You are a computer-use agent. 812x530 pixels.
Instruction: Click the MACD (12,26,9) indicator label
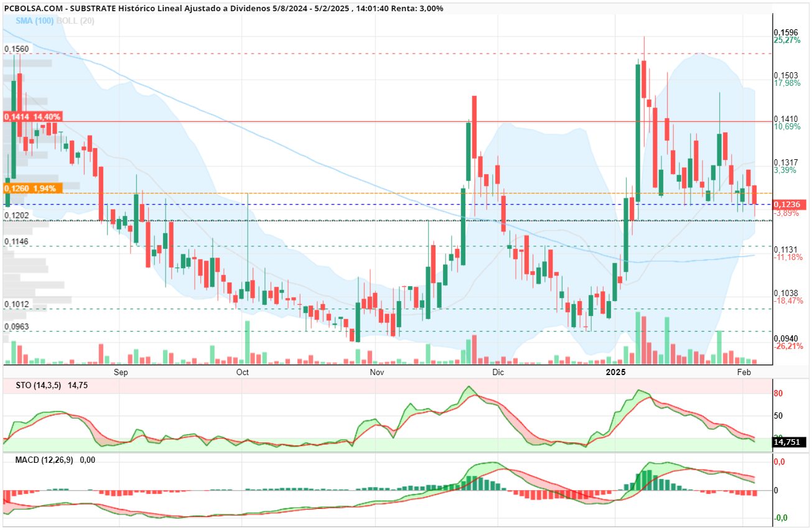(x=45, y=460)
